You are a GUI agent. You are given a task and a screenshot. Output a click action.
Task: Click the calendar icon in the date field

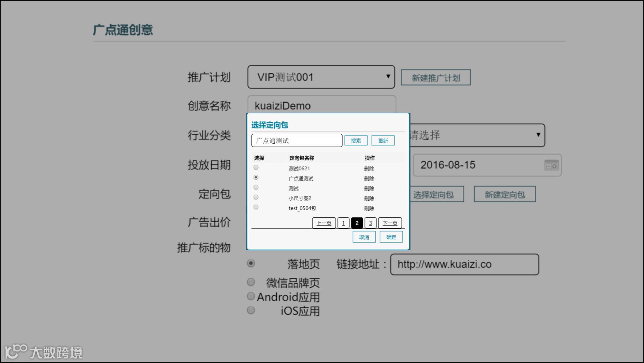[551, 165]
